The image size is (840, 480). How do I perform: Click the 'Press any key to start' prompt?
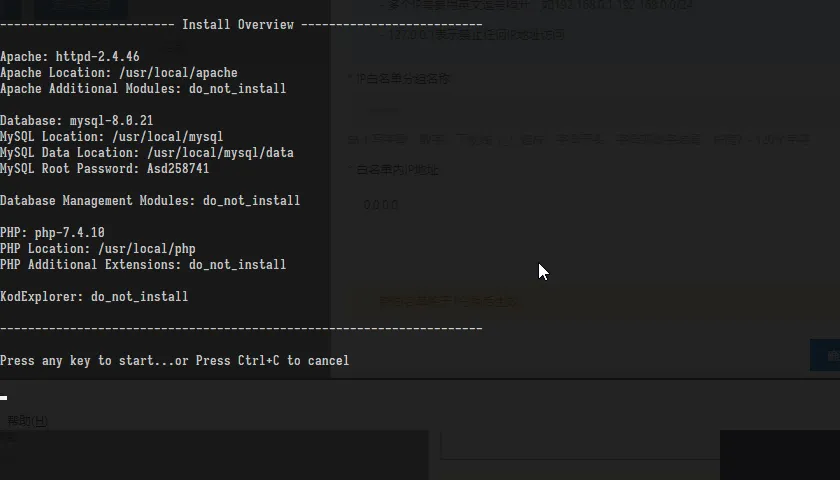click(x=175, y=361)
